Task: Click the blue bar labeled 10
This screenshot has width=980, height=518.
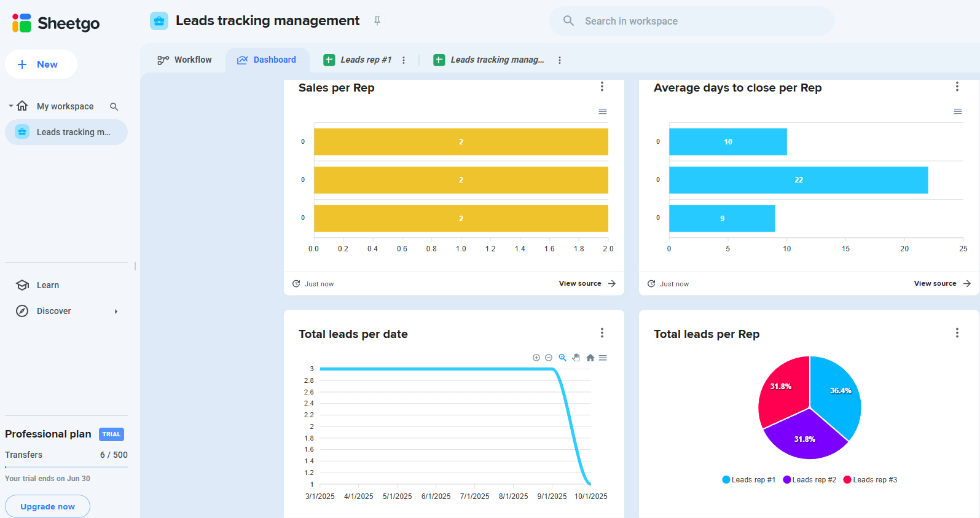Action: click(728, 142)
